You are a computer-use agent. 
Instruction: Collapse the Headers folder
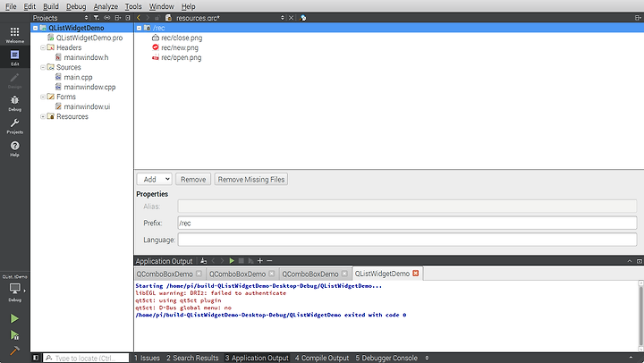pos(43,47)
